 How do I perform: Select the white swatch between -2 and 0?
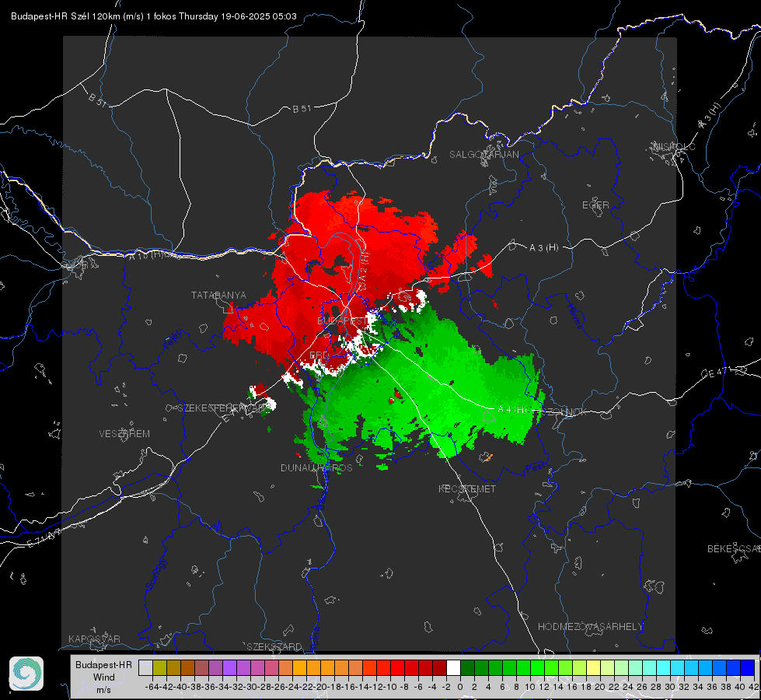[453, 667]
